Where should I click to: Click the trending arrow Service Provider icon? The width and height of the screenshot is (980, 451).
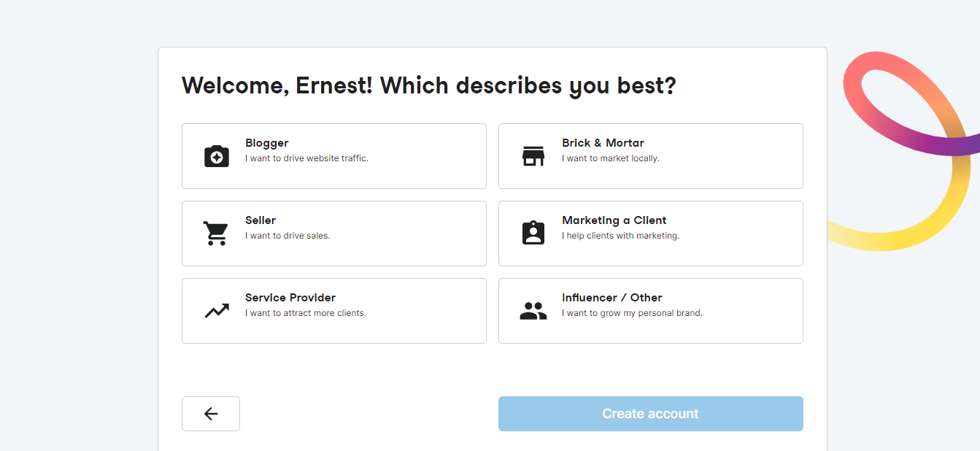click(x=217, y=311)
